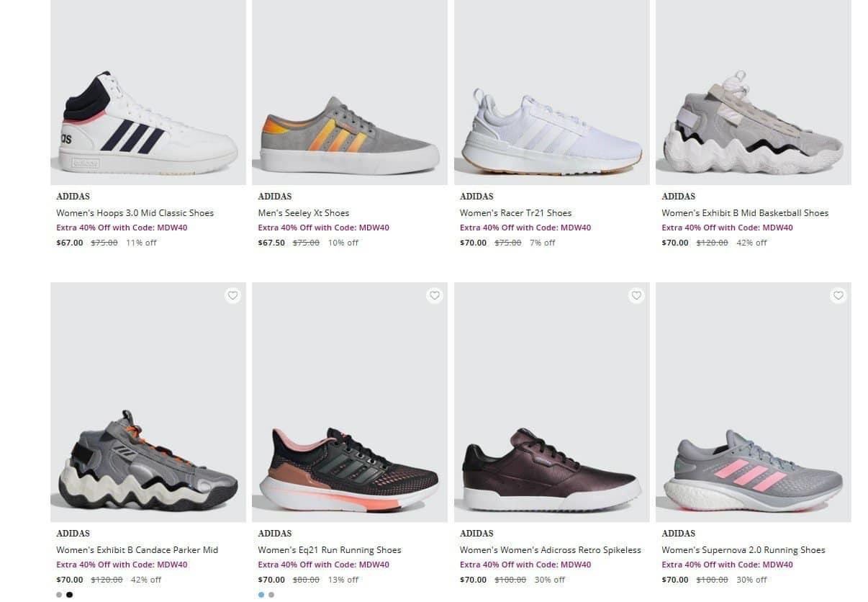Choose gray color swatch for Candace Parker Mid
This screenshot has width=868, height=602.
coord(59,595)
